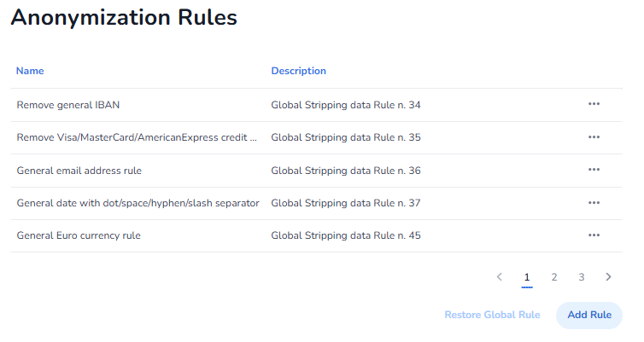Viewport: 644px width, 342px height.
Task: Click the Add Rule button
Action: pyautogui.click(x=589, y=315)
